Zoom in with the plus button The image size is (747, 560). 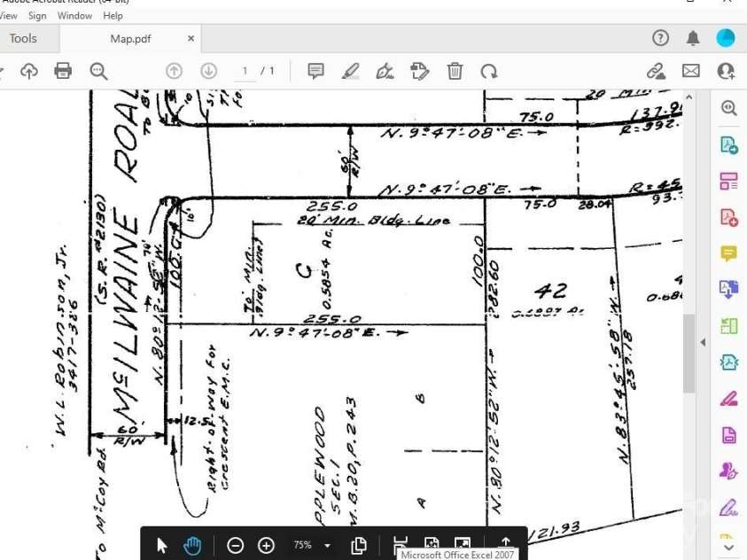pyautogui.click(x=266, y=545)
